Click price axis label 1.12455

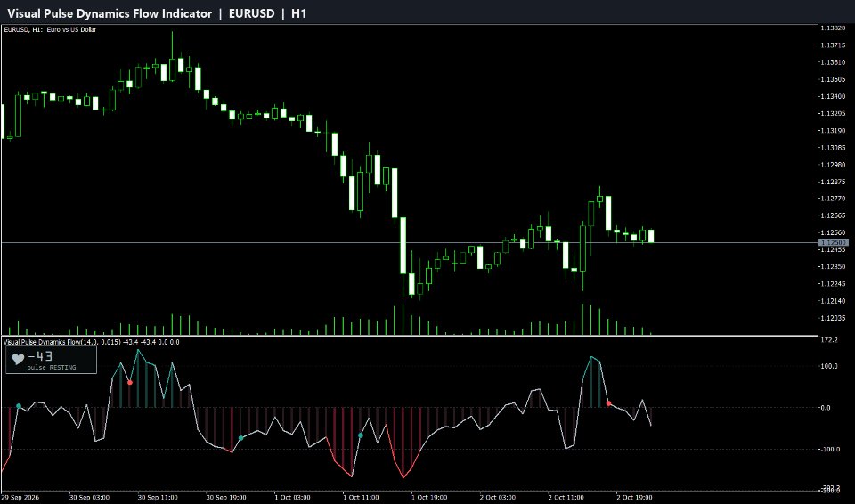[833, 250]
